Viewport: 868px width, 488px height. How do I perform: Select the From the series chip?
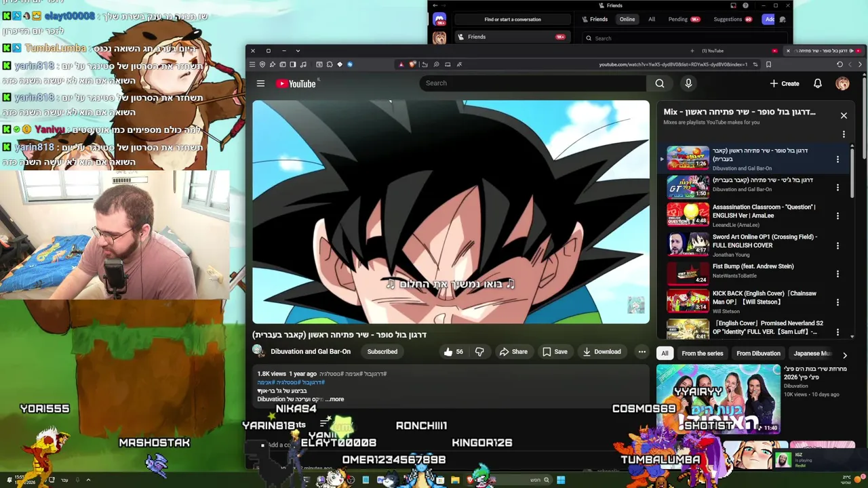tap(703, 353)
